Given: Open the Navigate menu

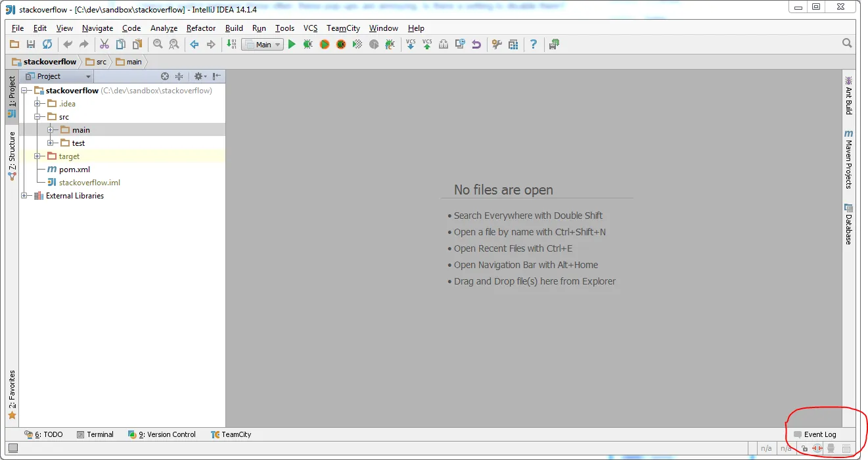Looking at the screenshot, I should 97,28.
